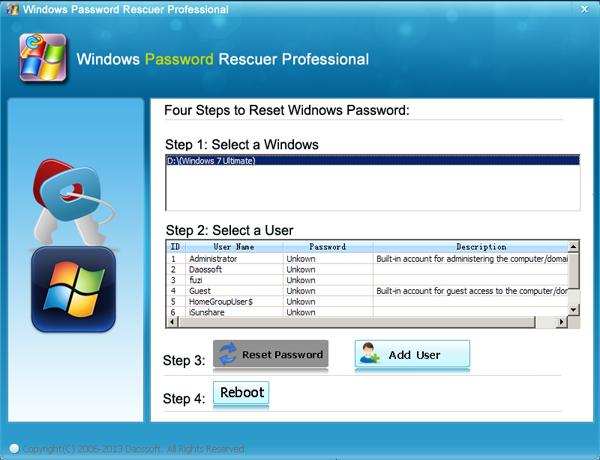
Task: Close the Windows Password Rescuer window
Action: pyautogui.click(x=584, y=9)
